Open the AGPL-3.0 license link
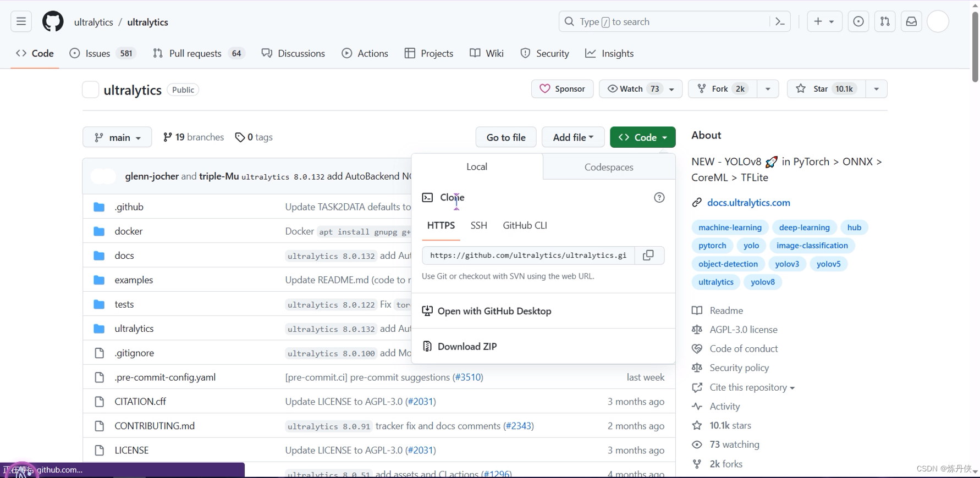This screenshot has height=478, width=980. pos(744,330)
